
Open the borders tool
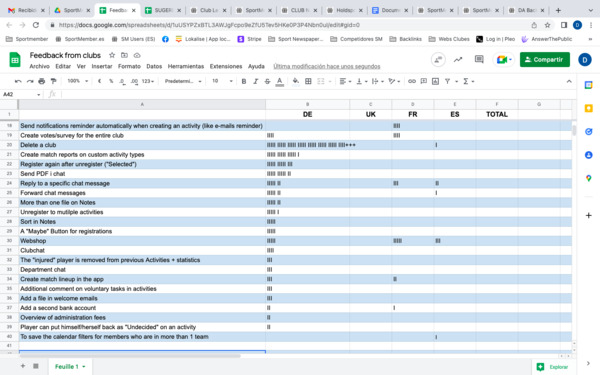point(308,81)
